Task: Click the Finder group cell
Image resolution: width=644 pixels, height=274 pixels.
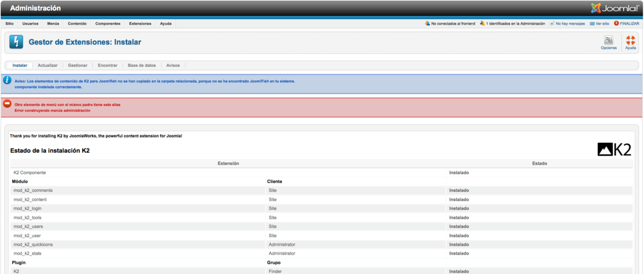Action: (275, 272)
